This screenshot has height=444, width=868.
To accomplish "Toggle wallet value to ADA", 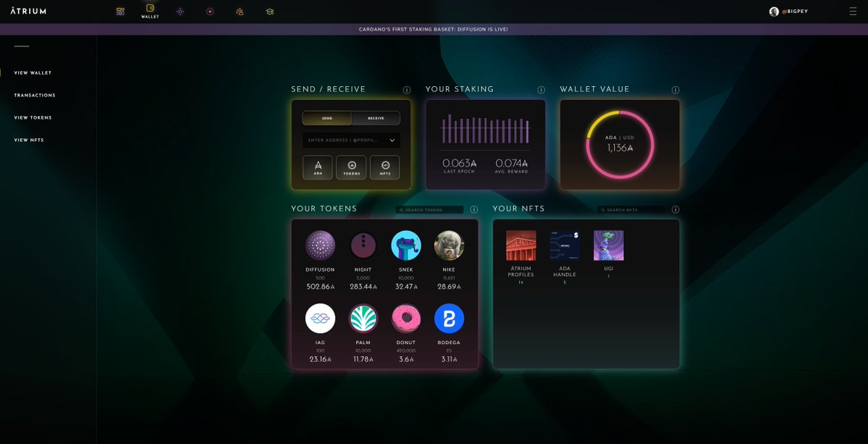I will [x=610, y=138].
